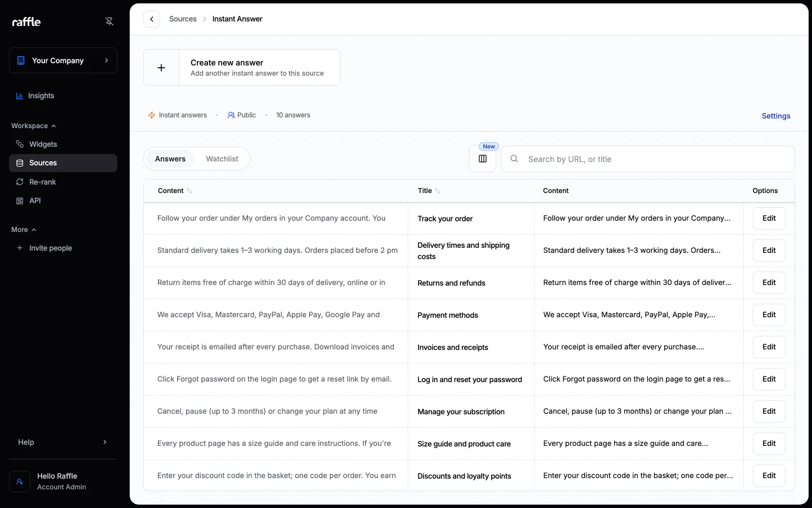The height and width of the screenshot is (508, 812).
Task: Open Widgets in the sidebar
Action: 63,144
